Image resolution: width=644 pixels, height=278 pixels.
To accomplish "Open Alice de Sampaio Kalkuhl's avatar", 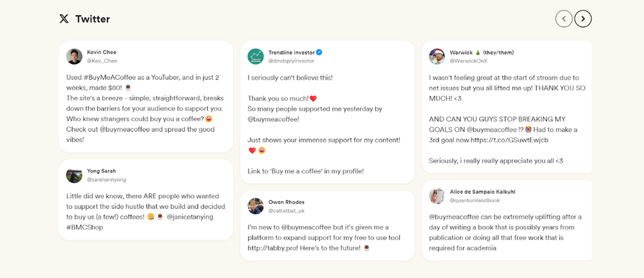I will [x=437, y=196].
